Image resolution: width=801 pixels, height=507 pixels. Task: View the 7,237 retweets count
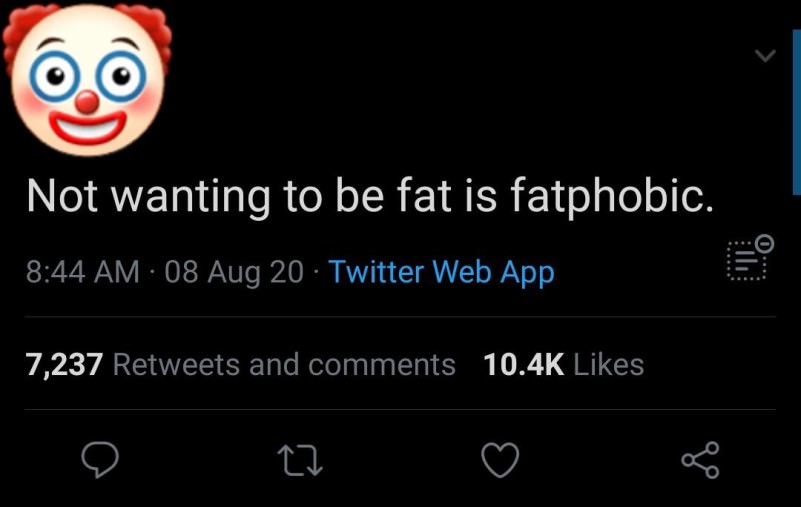click(x=64, y=365)
